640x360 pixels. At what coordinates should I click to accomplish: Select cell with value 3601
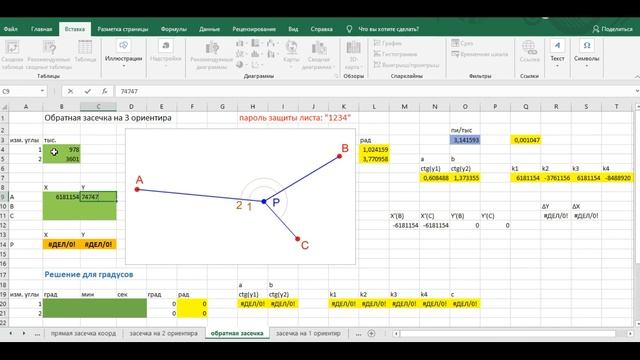click(62, 159)
